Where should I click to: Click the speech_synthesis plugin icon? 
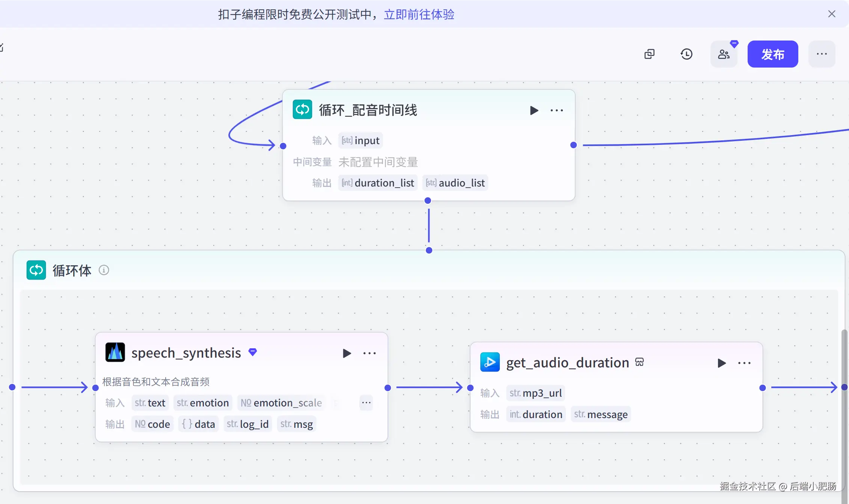[115, 352]
